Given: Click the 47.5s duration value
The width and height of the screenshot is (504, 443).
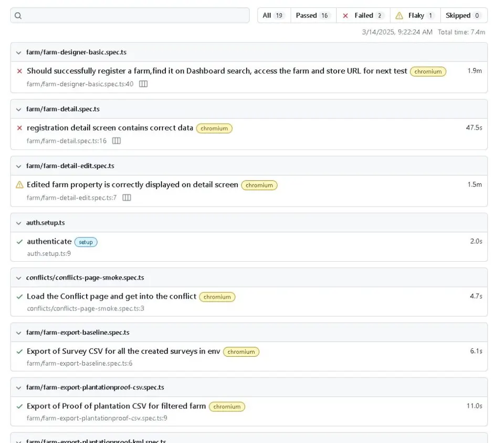Looking at the screenshot, I should [474, 128].
